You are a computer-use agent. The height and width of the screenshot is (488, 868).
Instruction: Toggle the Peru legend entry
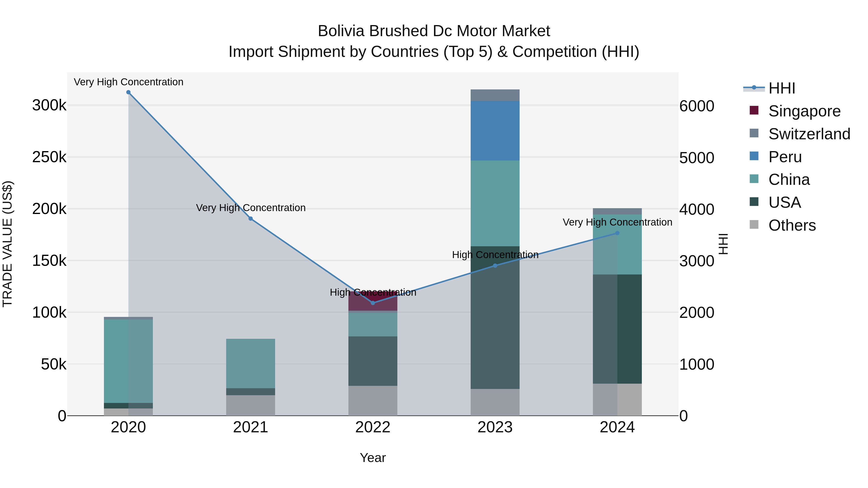(775, 157)
